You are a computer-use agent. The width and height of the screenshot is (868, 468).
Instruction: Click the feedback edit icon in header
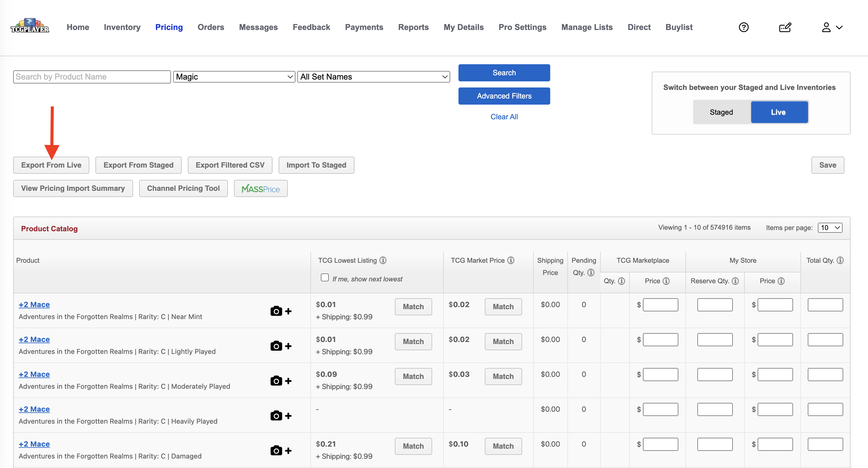click(x=785, y=27)
